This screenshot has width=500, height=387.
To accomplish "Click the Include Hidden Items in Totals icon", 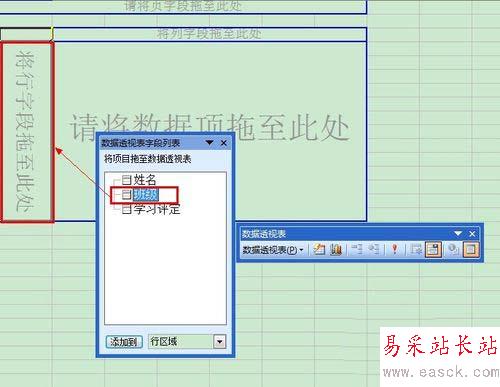I will [x=416, y=249].
